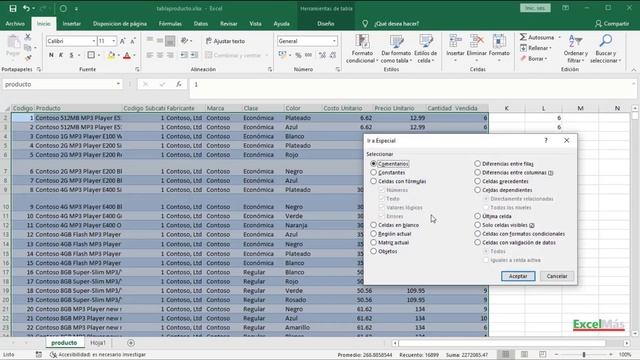Click the Eliminar cells icon

click(x=476, y=41)
